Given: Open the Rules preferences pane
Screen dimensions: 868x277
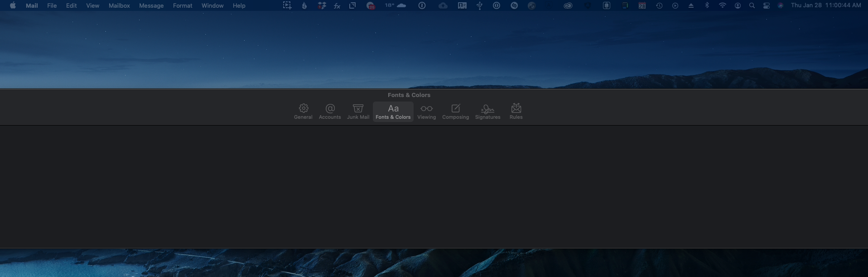Looking at the screenshot, I should click(516, 112).
